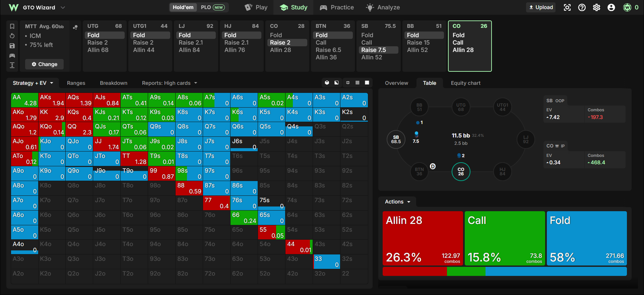Click the cube view icon above the hand matrix
Screen dimensions: 644x295
coord(327,83)
